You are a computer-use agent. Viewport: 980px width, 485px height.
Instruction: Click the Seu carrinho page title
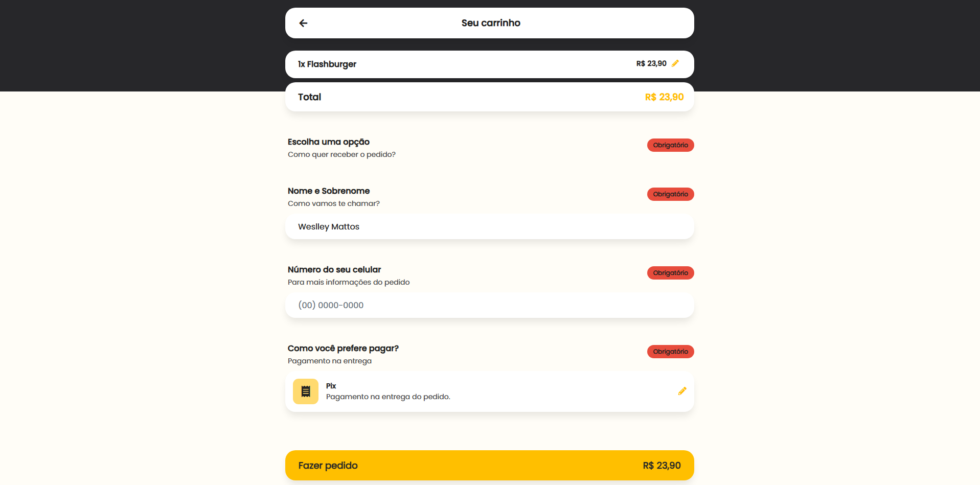[x=491, y=23]
